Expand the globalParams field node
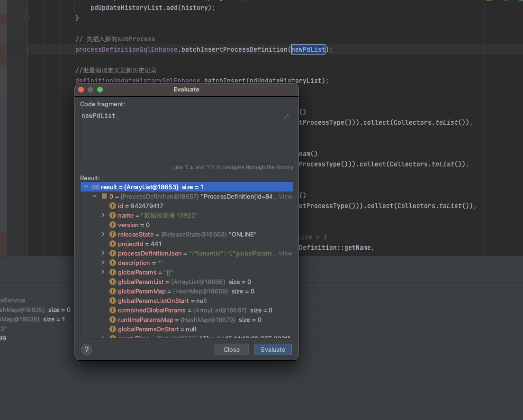The image size is (523, 420). (103, 272)
